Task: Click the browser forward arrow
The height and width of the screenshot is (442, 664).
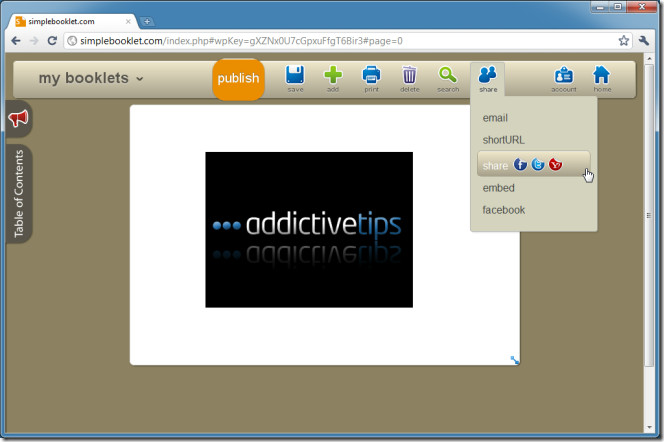Action: 34,41
